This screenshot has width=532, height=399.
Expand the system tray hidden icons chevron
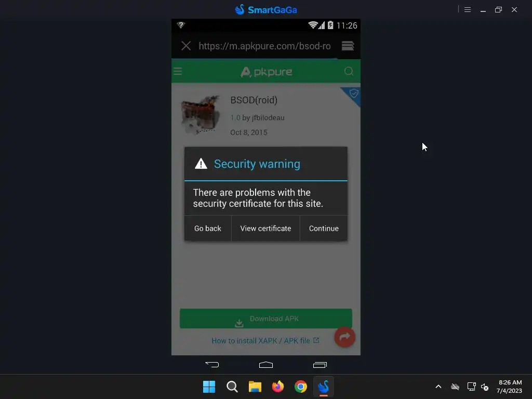tap(438, 387)
